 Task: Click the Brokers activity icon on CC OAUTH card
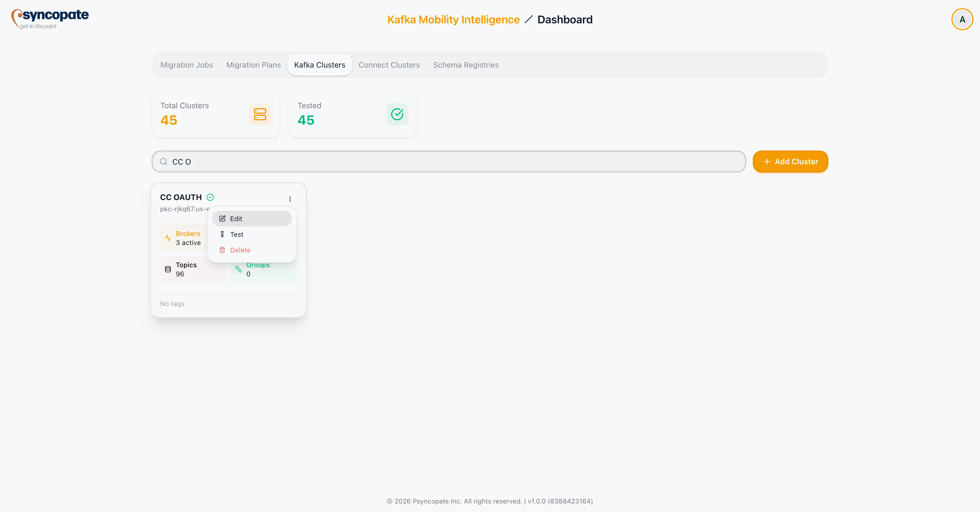click(168, 238)
